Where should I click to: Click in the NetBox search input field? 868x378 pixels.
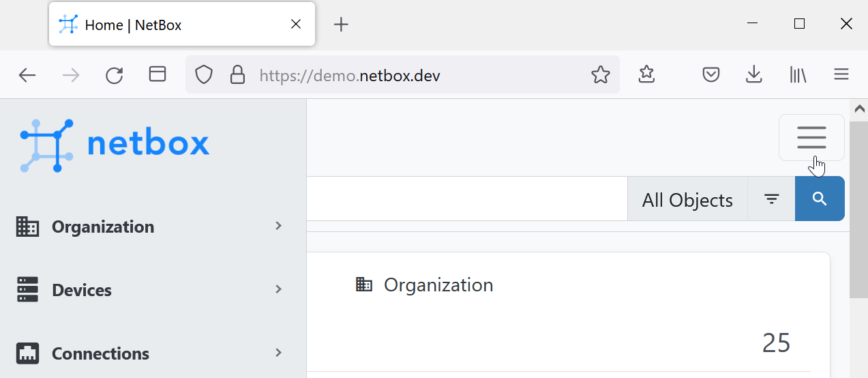[467, 199]
